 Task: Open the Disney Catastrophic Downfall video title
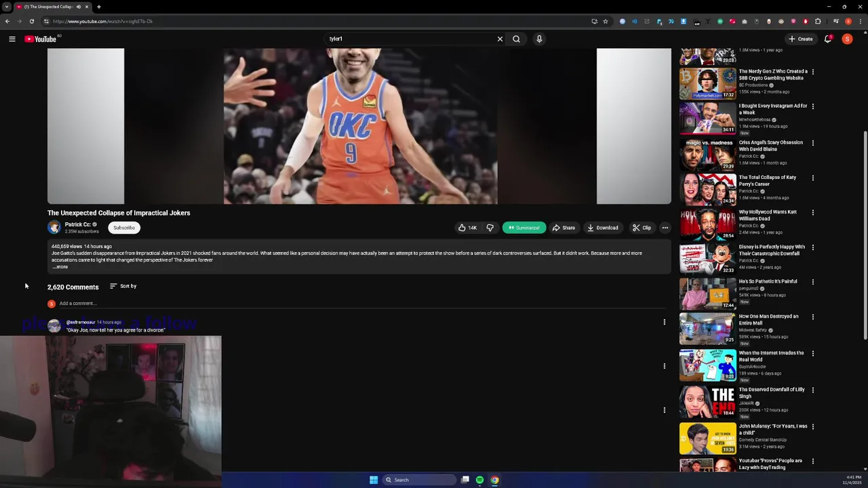point(772,250)
